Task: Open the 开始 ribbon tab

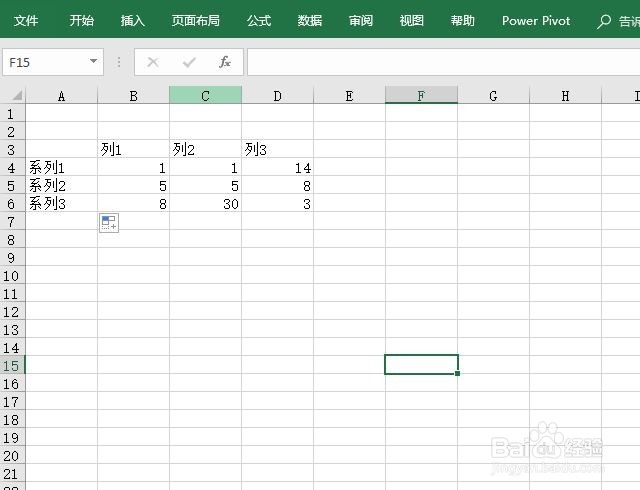Action: click(81, 20)
